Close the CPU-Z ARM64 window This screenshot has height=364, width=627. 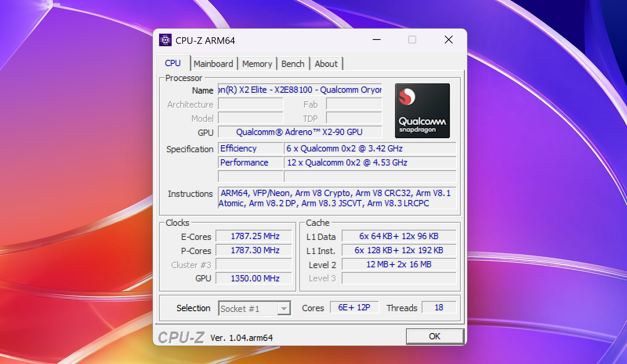(x=449, y=40)
